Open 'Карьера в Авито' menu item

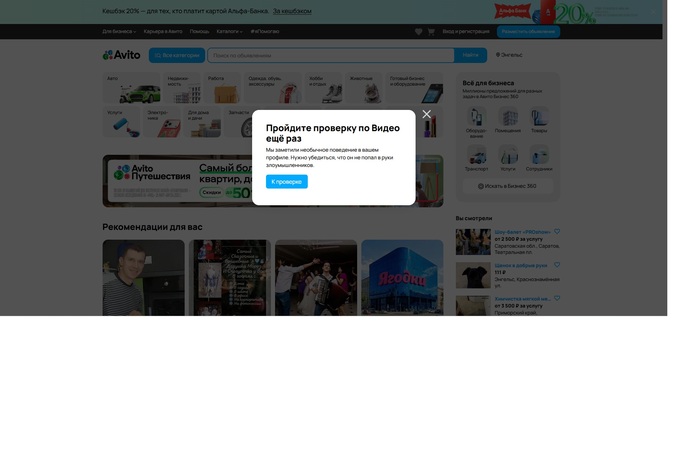coord(163,32)
